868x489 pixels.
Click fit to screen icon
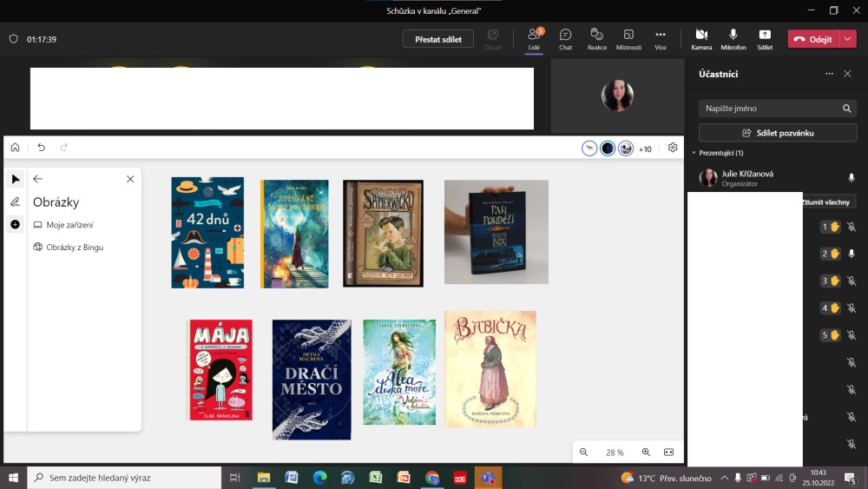click(x=668, y=452)
